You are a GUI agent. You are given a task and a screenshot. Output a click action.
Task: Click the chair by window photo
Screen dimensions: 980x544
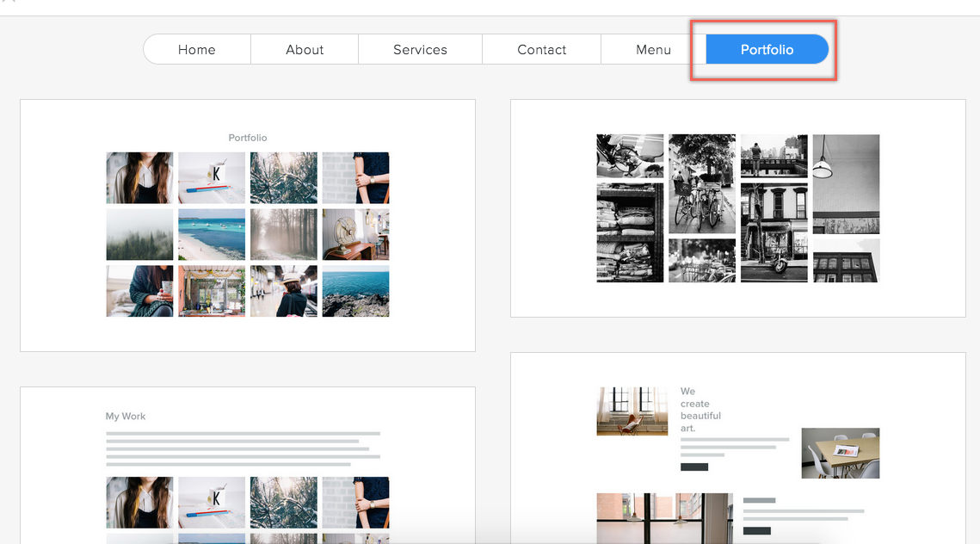pos(632,411)
